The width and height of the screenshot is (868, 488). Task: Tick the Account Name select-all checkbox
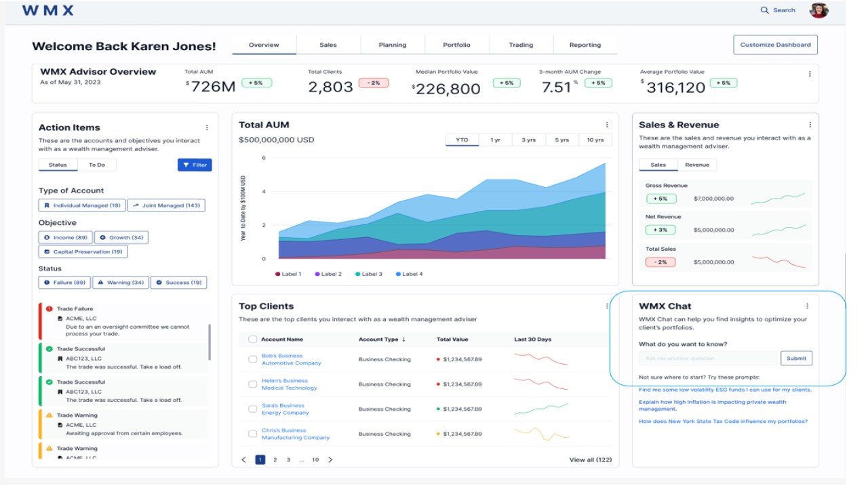coord(252,340)
